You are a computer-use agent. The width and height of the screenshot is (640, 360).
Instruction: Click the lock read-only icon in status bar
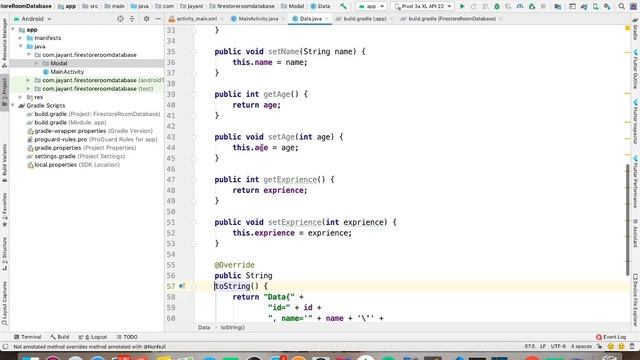point(600,347)
